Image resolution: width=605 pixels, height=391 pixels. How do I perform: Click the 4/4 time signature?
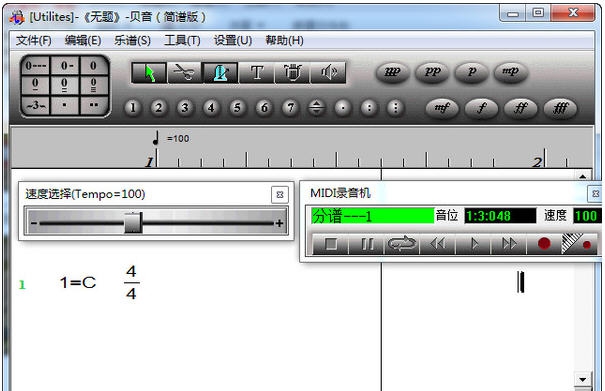pos(131,283)
